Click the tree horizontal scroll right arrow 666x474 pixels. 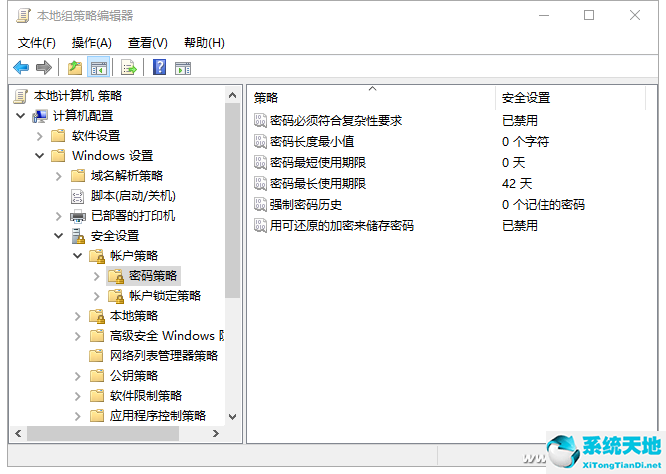point(216,434)
